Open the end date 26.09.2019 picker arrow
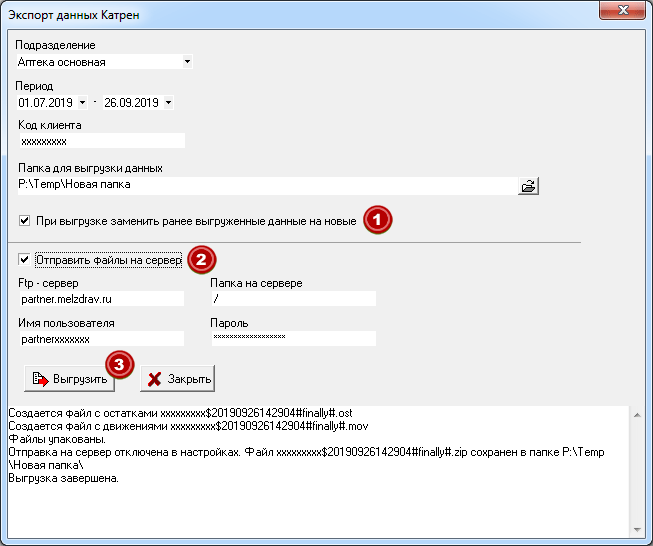 (x=168, y=102)
